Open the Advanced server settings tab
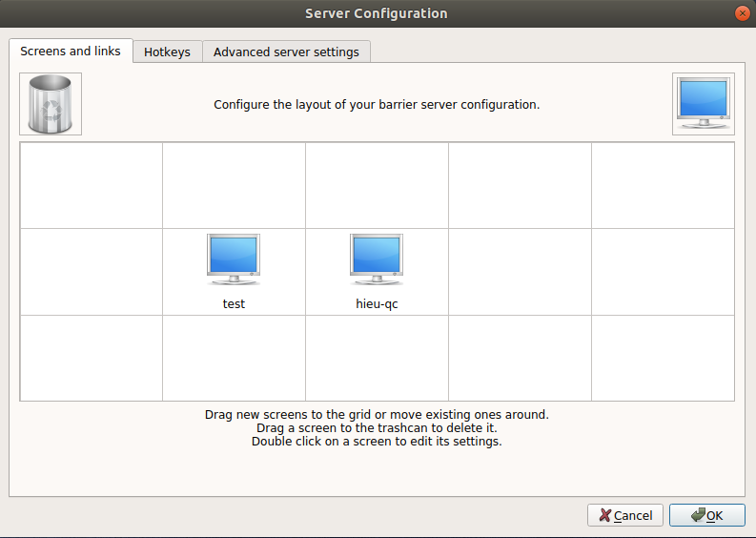This screenshot has width=756, height=538. [286, 52]
